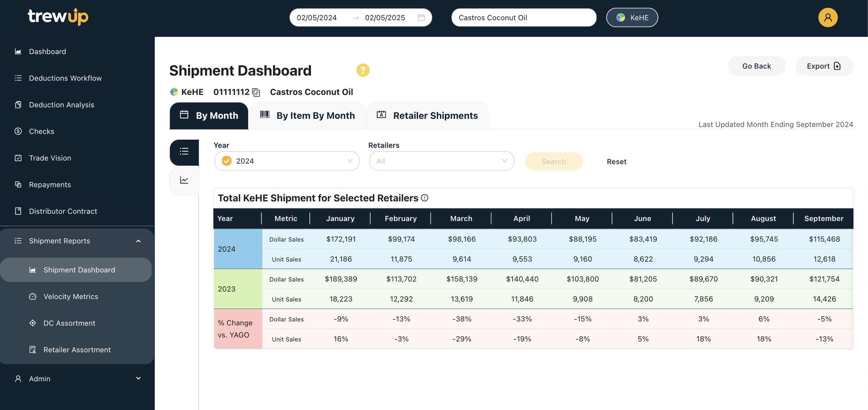Open DC Assortment page

(x=69, y=323)
